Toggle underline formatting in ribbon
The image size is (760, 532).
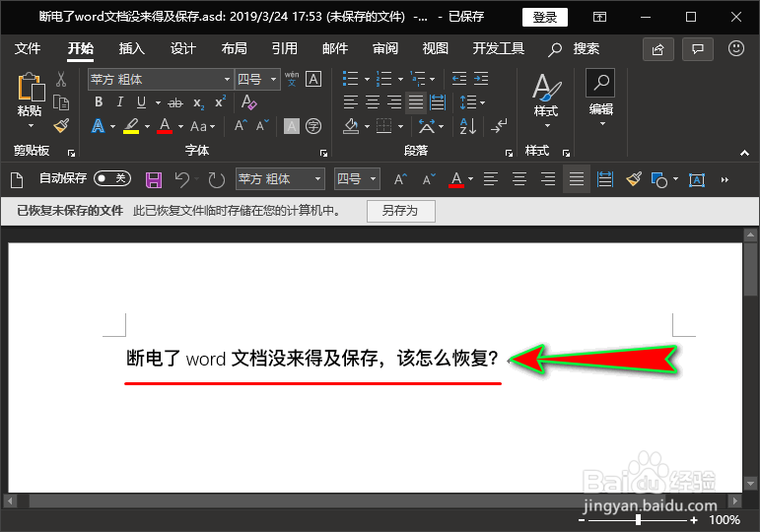141,102
